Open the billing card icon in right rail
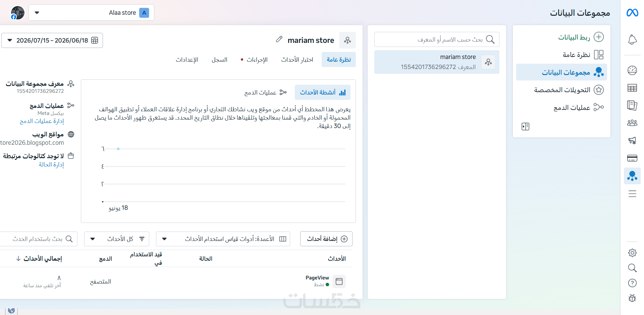The height and width of the screenshot is (315, 644). pyautogui.click(x=632, y=158)
